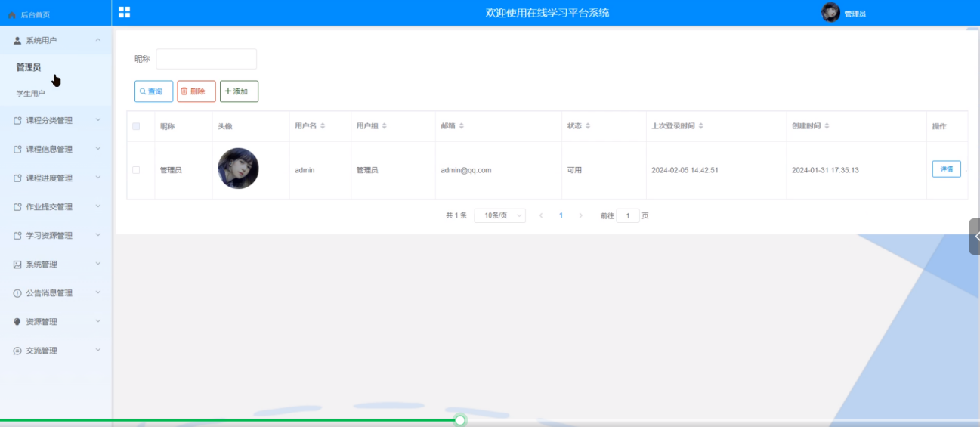
Task: Expand the 课程进度管理 chevron
Action: click(x=98, y=178)
